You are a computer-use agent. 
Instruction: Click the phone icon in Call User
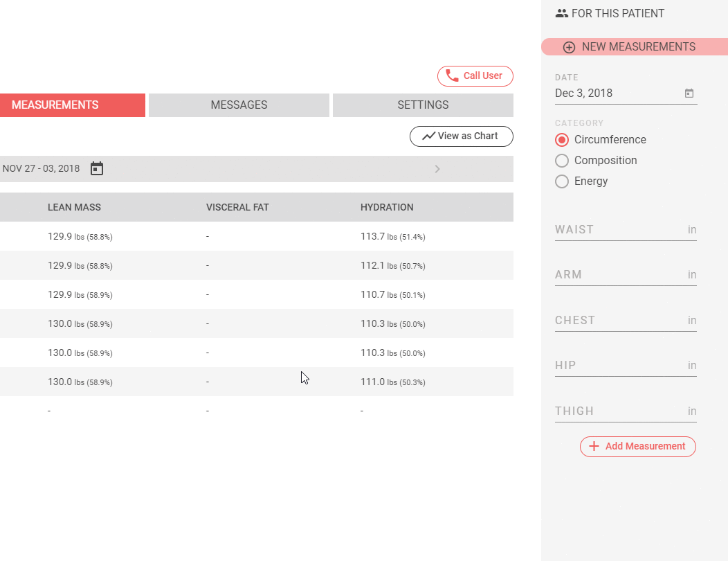tap(452, 75)
